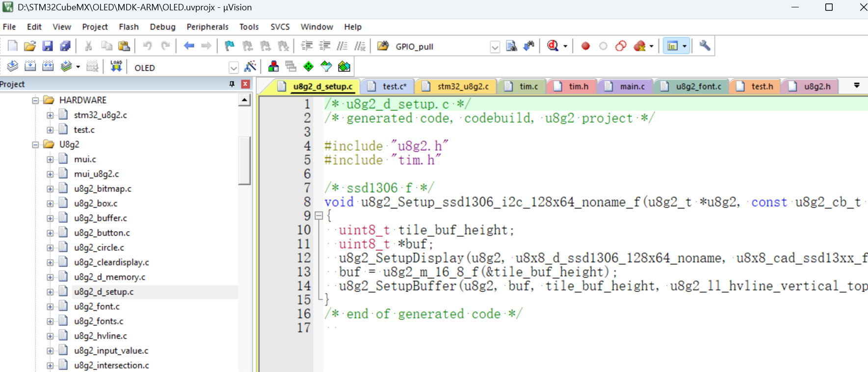Cut selection with the scissors icon
The height and width of the screenshot is (372, 868).
pyautogui.click(x=89, y=46)
